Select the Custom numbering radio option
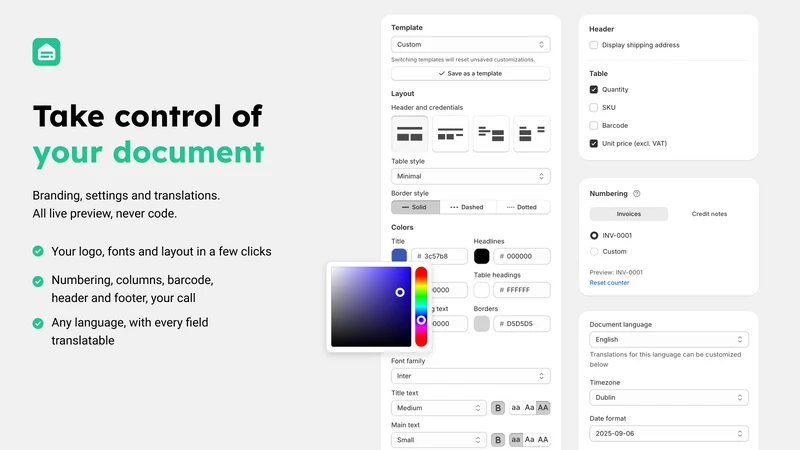Screen dimensions: 800x450 click(594, 252)
